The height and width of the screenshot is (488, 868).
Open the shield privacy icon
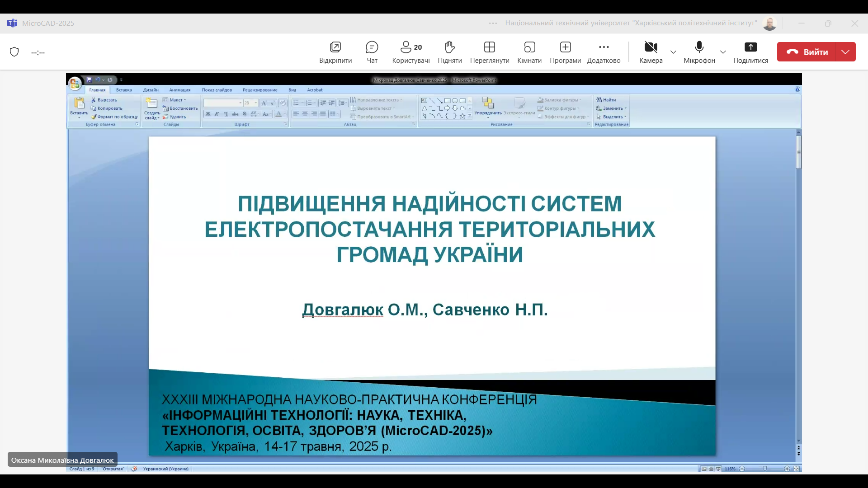coord(14,52)
